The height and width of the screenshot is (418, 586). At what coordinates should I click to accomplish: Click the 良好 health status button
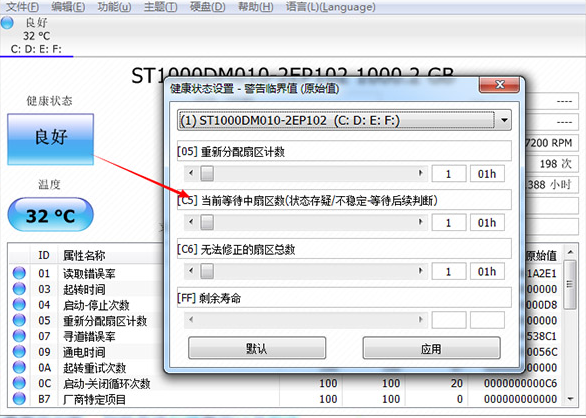pos(50,139)
